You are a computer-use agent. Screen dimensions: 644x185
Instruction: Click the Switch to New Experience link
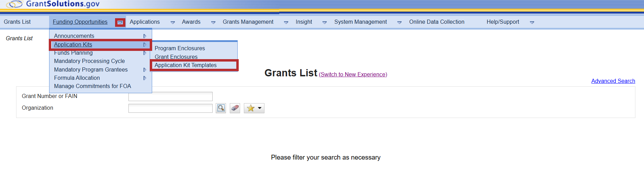[x=353, y=75]
